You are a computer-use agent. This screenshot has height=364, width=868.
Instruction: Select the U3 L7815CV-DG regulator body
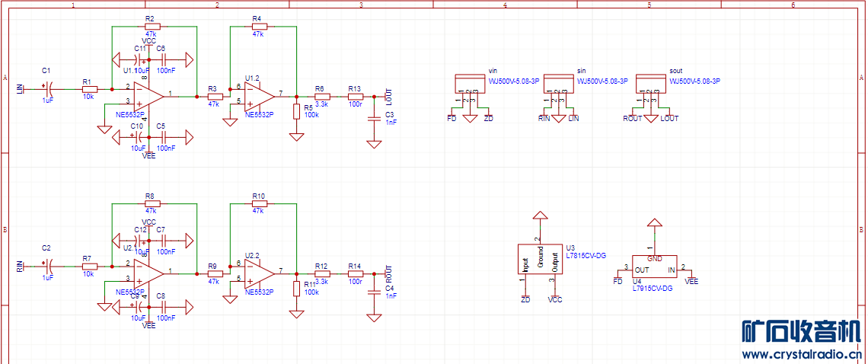540,260
